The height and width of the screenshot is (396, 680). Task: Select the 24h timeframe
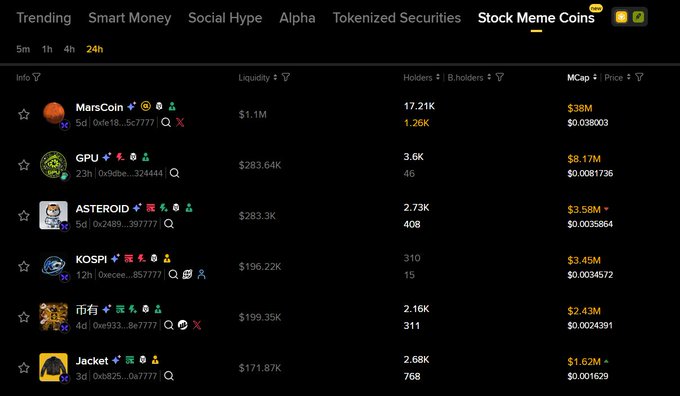click(x=95, y=49)
